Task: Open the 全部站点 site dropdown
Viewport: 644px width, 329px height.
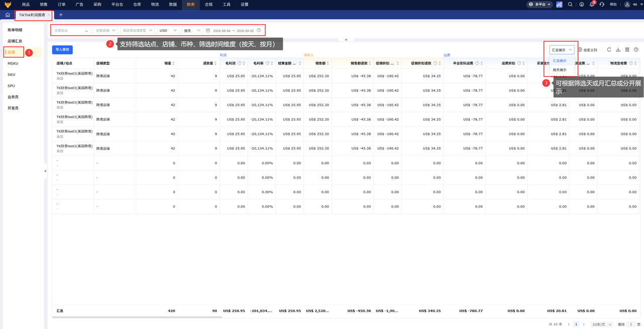Action: (x=71, y=30)
